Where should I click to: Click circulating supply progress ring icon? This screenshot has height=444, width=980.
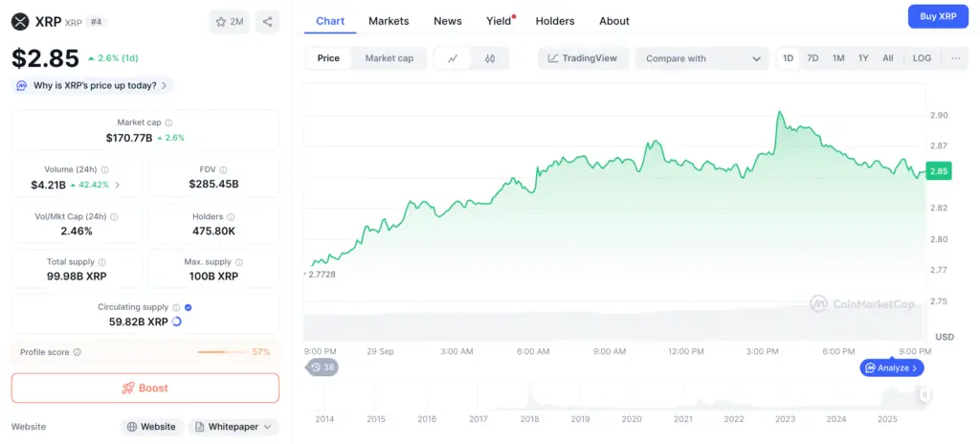pos(177,322)
